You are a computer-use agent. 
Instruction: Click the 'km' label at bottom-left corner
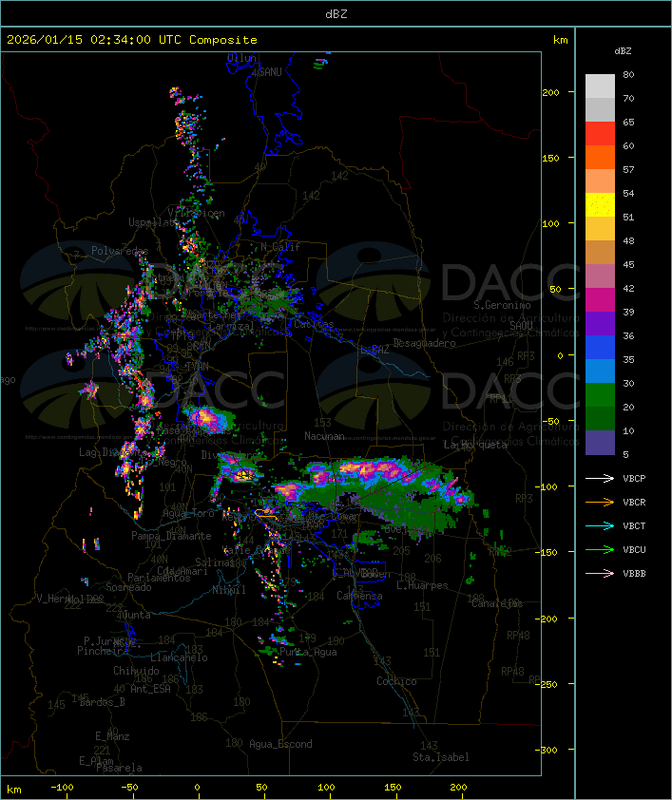click(x=13, y=790)
